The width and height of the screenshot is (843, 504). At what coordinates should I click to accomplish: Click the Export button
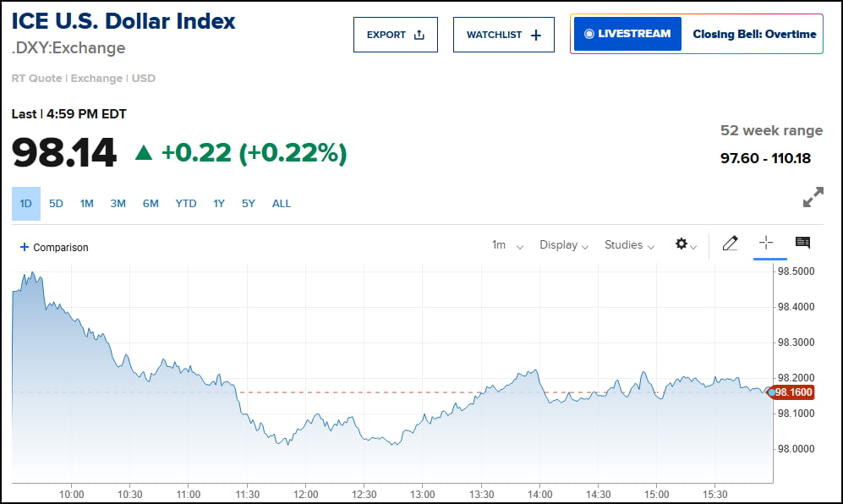pyautogui.click(x=395, y=35)
